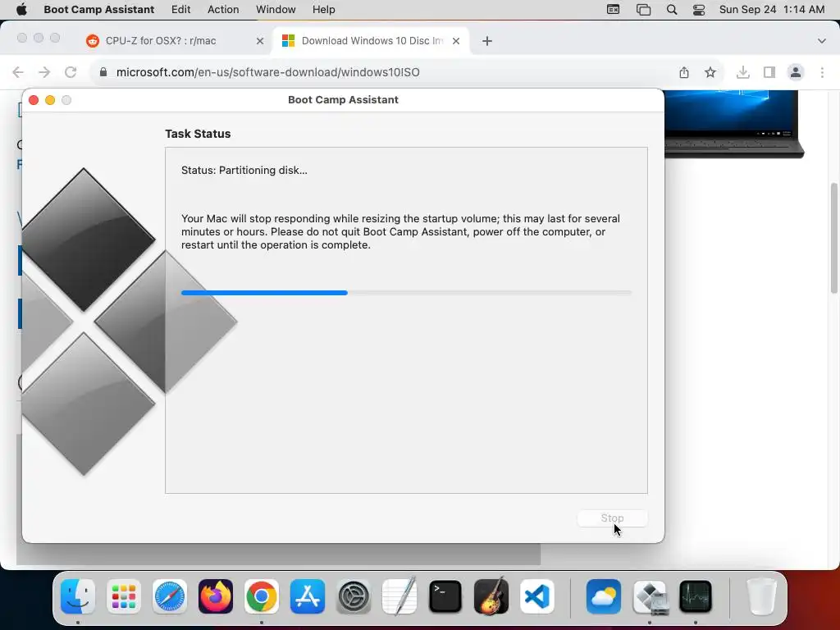Toggle the Chrome side panel
Image resolution: width=840 pixels, height=630 pixels.
[769, 72]
